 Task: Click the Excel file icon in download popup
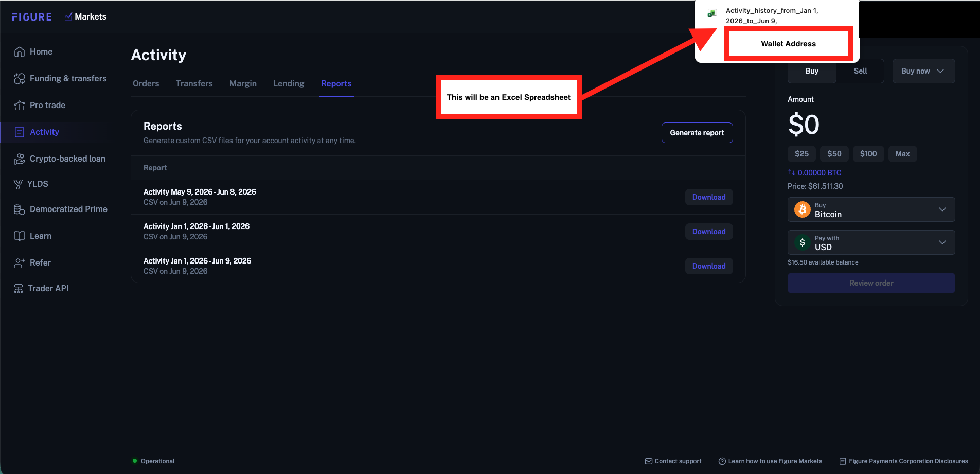pos(712,13)
